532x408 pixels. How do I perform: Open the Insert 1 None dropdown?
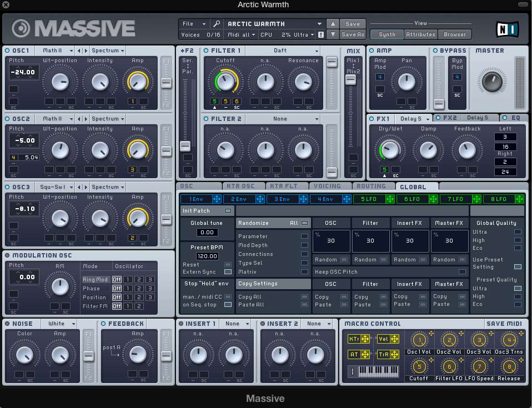coord(235,324)
